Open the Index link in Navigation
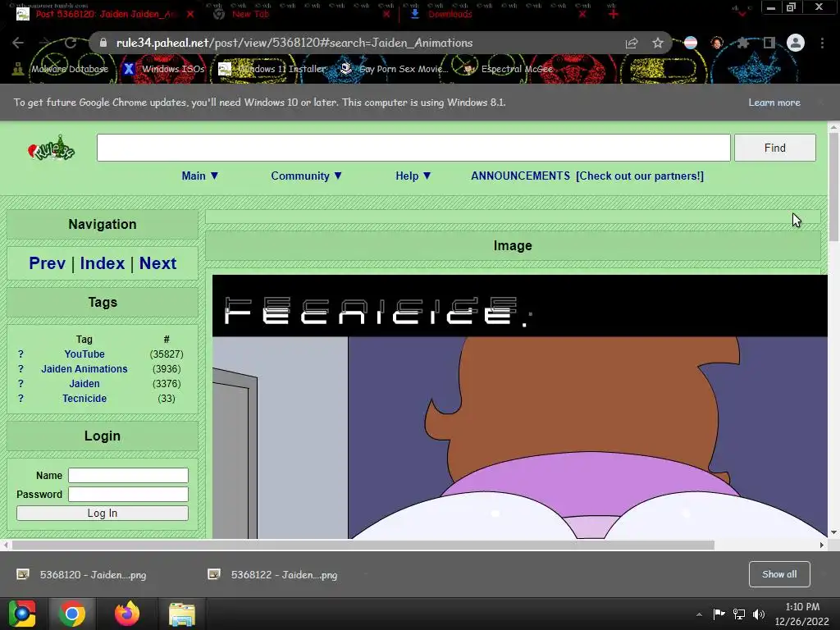 pos(103,263)
